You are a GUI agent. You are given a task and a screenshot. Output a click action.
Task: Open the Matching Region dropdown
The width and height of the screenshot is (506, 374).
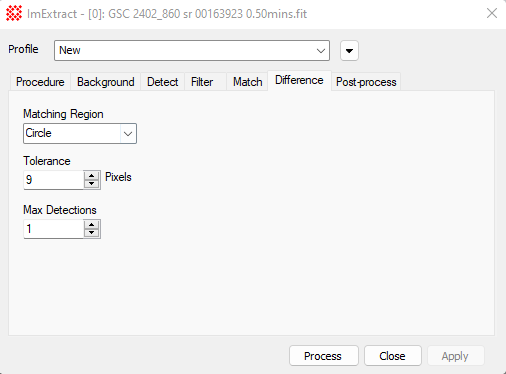click(80, 133)
